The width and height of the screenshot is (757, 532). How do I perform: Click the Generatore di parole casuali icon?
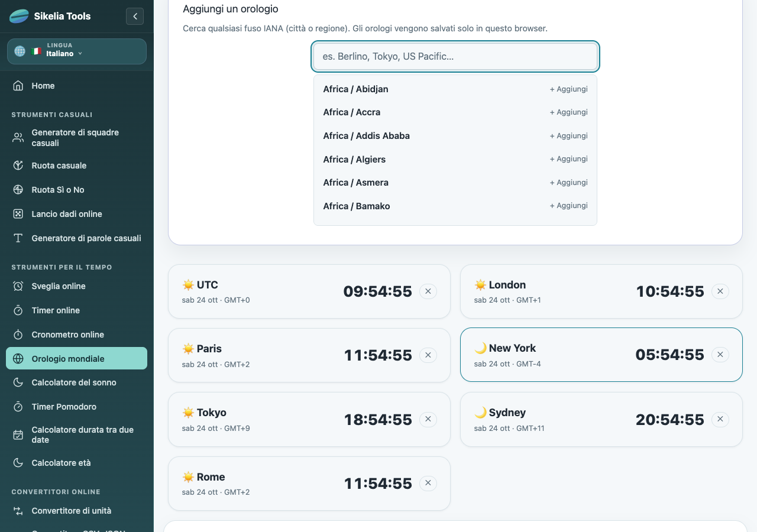18,238
